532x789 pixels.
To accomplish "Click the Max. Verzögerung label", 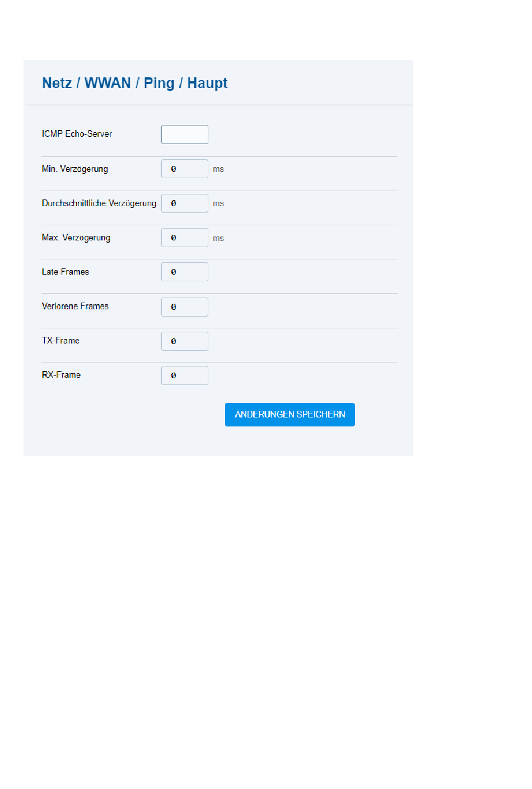I will tap(76, 238).
